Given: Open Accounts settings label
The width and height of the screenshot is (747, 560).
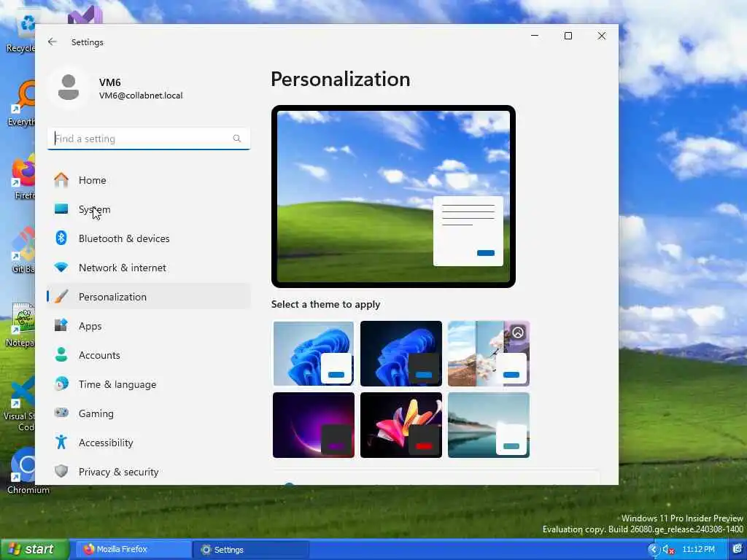Looking at the screenshot, I should pos(99,355).
